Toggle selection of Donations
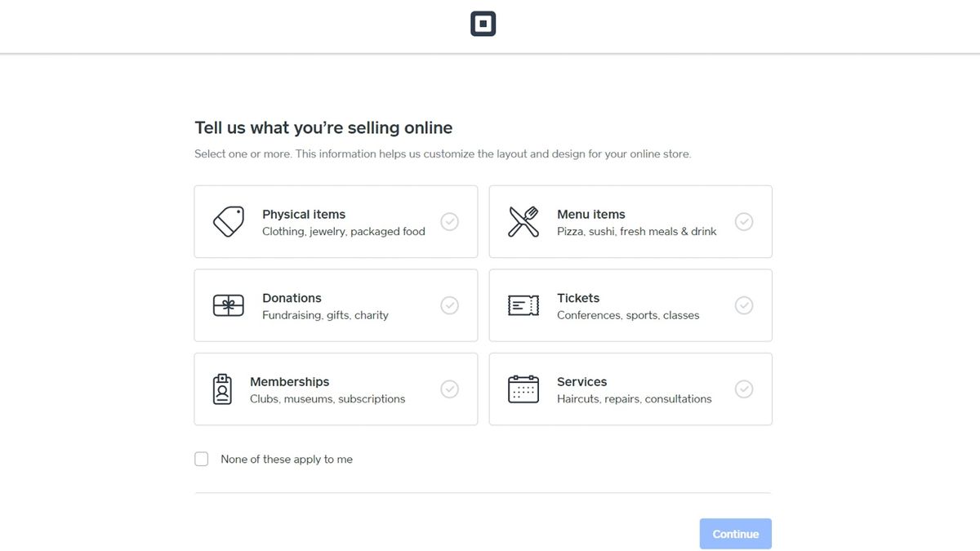 [450, 304]
